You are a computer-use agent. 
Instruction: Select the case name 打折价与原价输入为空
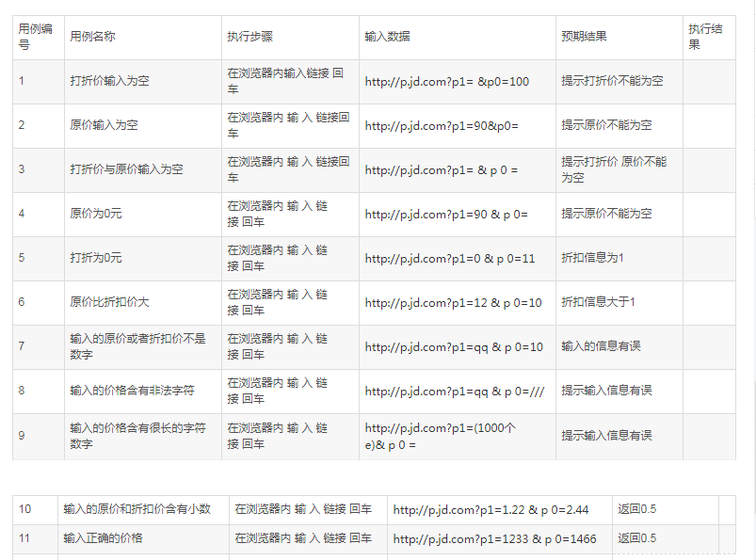tap(126, 169)
